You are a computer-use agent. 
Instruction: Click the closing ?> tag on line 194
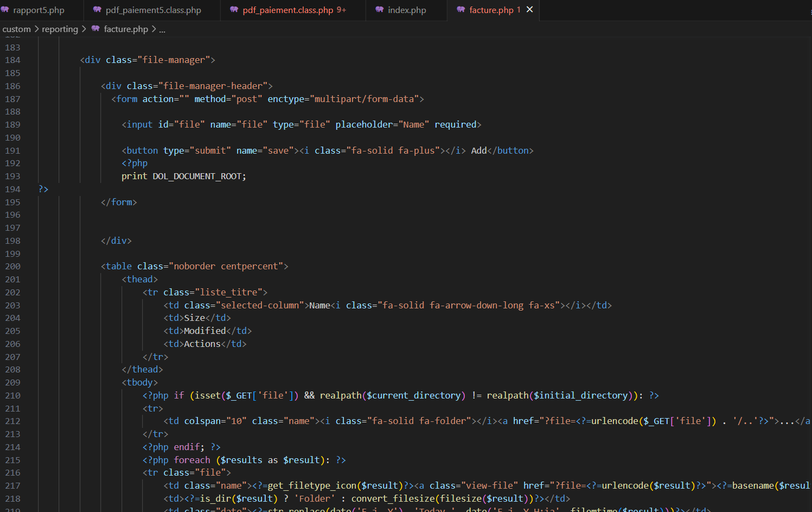pyautogui.click(x=43, y=189)
